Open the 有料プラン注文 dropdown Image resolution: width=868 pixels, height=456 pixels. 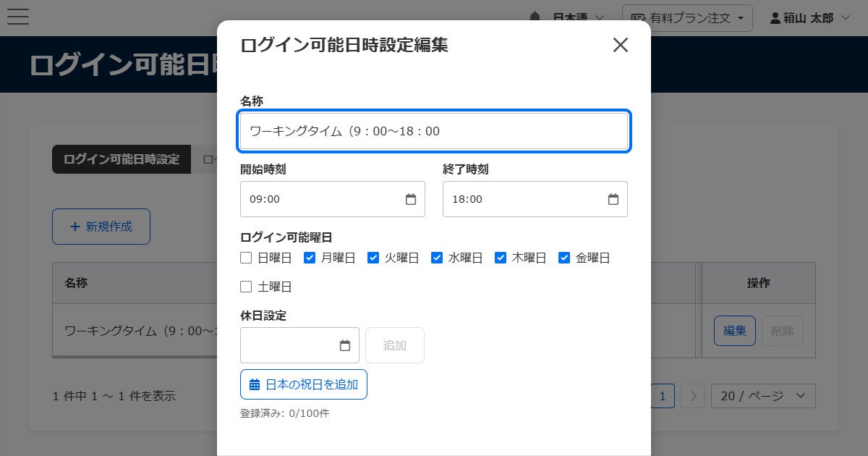tap(687, 18)
